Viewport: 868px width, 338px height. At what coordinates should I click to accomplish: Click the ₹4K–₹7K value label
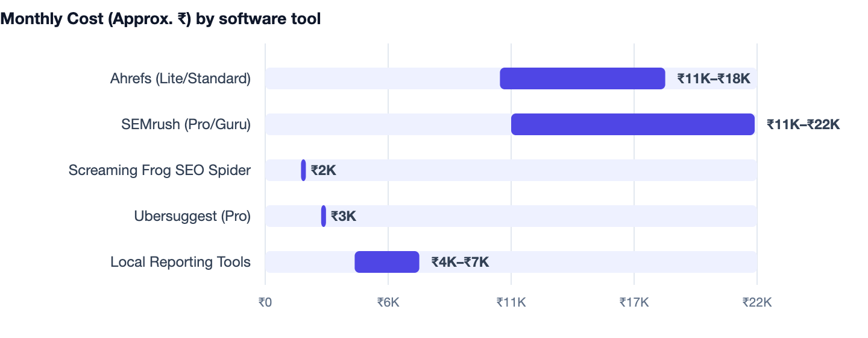(x=460, y=262)
